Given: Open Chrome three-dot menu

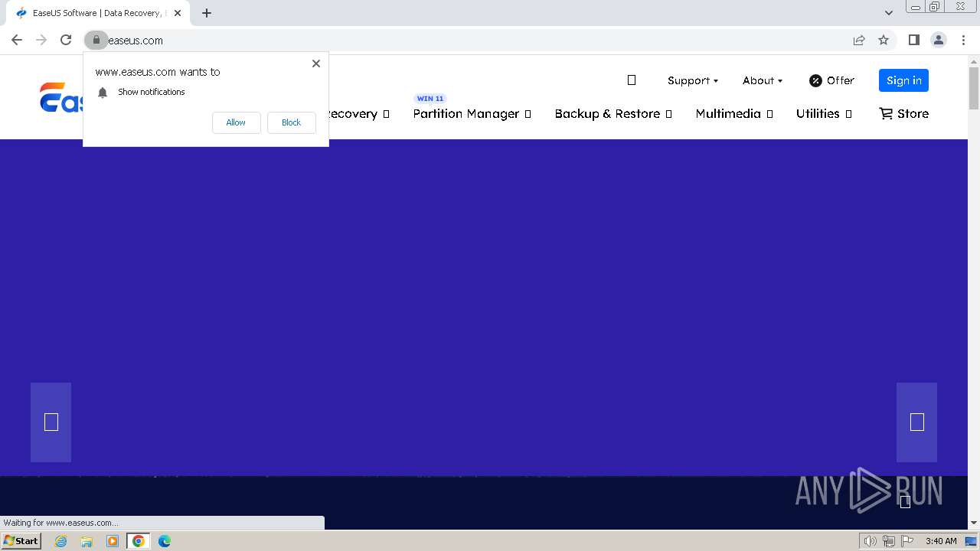Looking at the screenshot, I should (963, 40).
